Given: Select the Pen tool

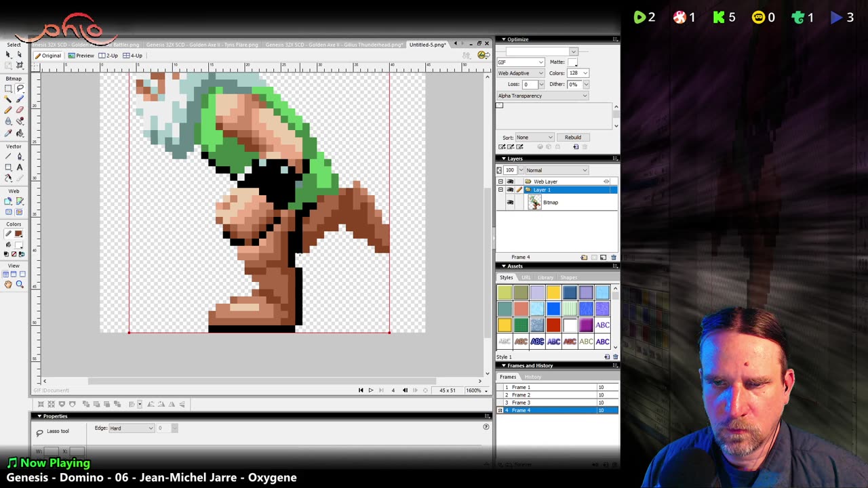Looking at the screenshot, I should coord(20,156).
